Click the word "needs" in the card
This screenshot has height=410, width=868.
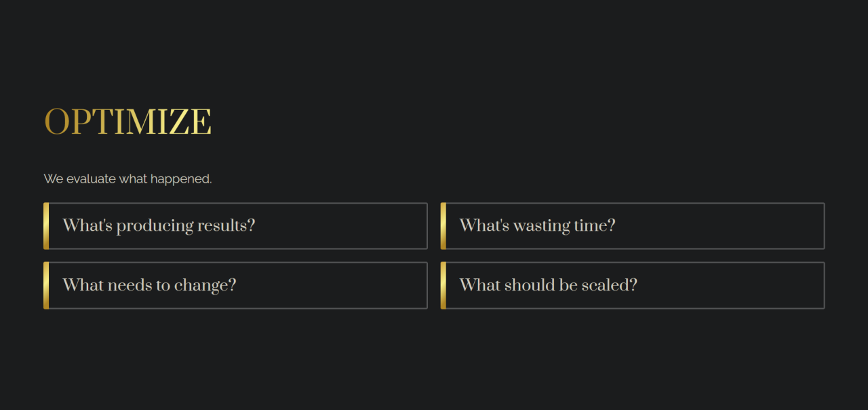(x=130, y=285)
